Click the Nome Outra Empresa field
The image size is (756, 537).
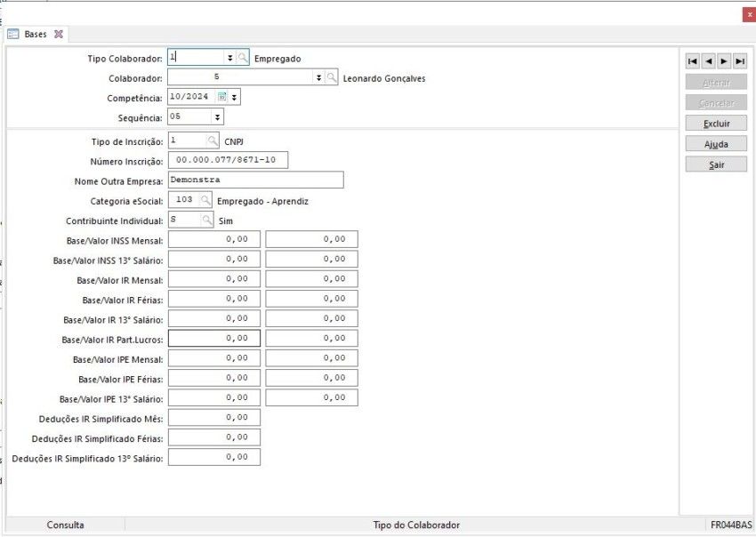pos(255,180)
